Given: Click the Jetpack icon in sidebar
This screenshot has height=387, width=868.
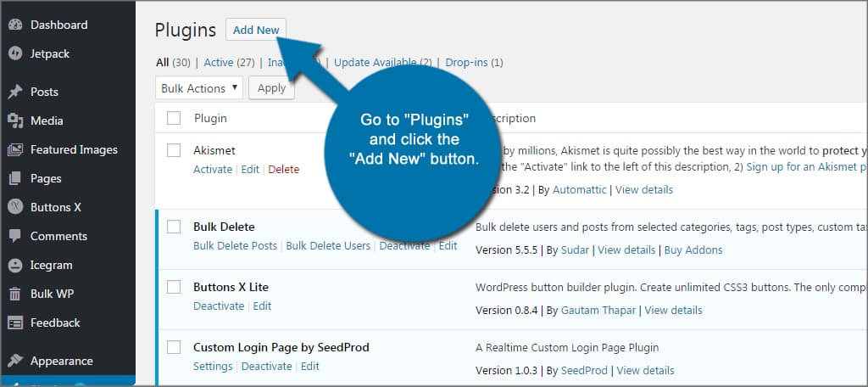Looking at the screenshot, I should 15,53.
